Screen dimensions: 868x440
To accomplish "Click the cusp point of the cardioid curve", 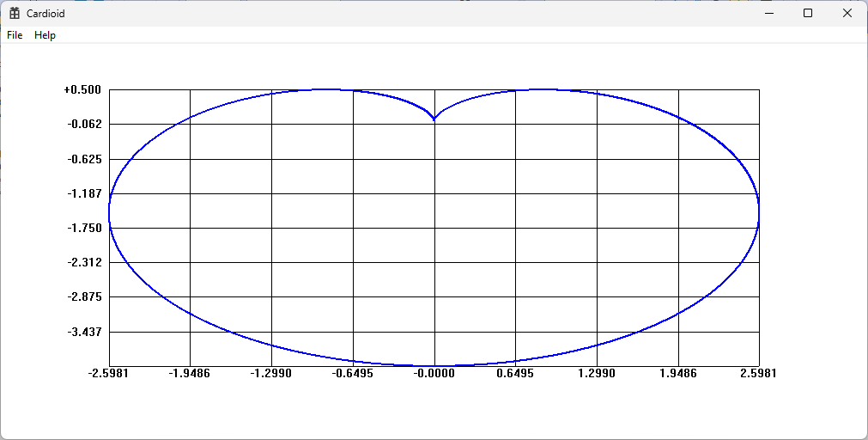I will [434, 119].
